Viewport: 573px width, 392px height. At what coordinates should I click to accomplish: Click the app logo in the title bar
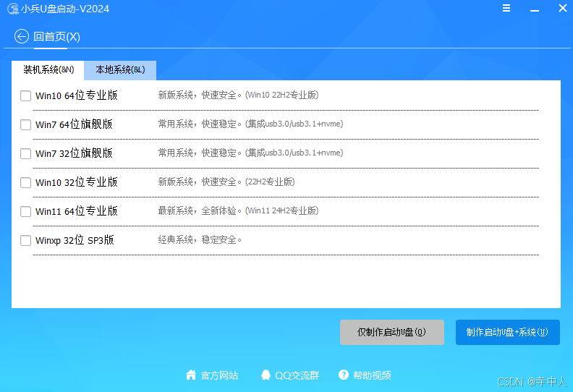click(x=13, y=9)
